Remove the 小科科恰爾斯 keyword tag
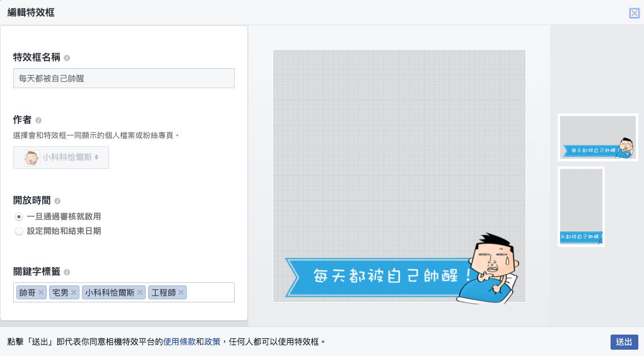 click(x=140, y=292)
